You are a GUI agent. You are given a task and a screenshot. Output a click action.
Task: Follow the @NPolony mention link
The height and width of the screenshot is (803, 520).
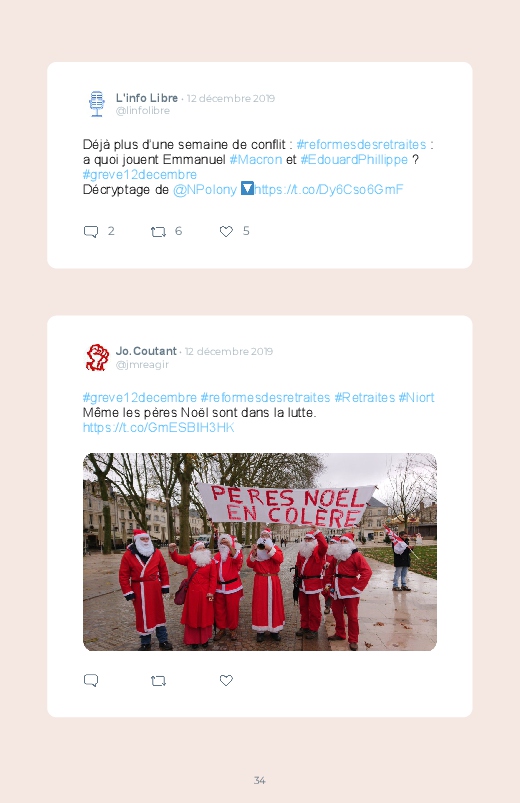click(x=205, y=189)
